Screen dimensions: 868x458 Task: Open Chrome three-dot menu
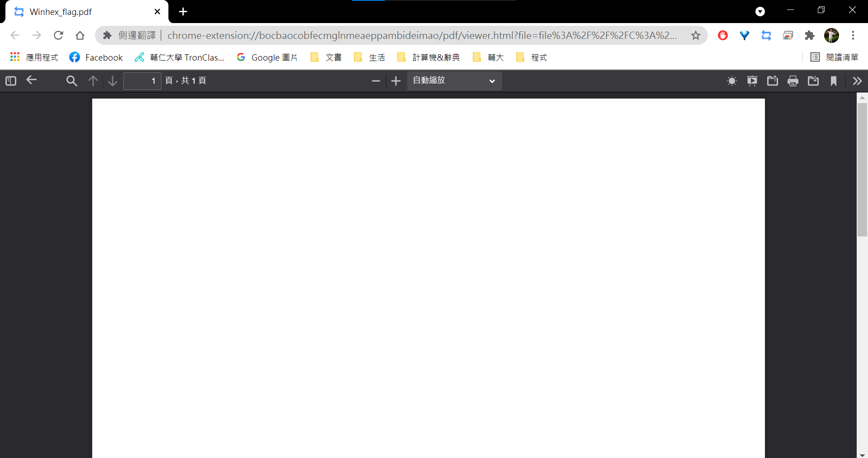(853, 35)
